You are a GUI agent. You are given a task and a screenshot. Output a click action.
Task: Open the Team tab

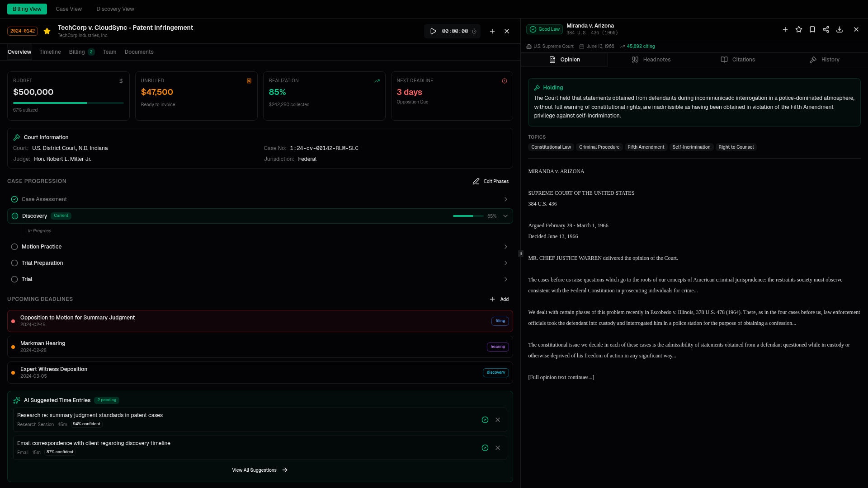(x=109, y=52)
